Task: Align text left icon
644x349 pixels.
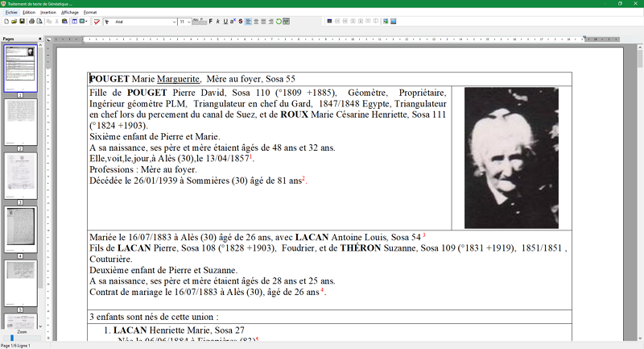Action: coord(248,22)
